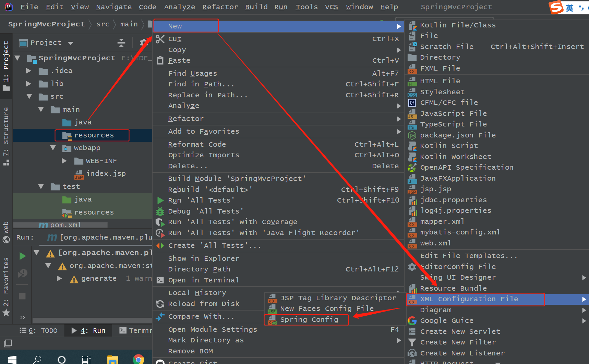Image resolution: width=589 pixels, height=364 pixels.
Task: Open the Project view dropdown
Action: (71, 43)
